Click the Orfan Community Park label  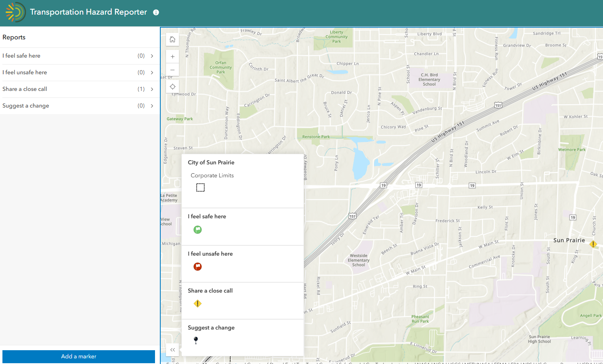click(221, 68)
